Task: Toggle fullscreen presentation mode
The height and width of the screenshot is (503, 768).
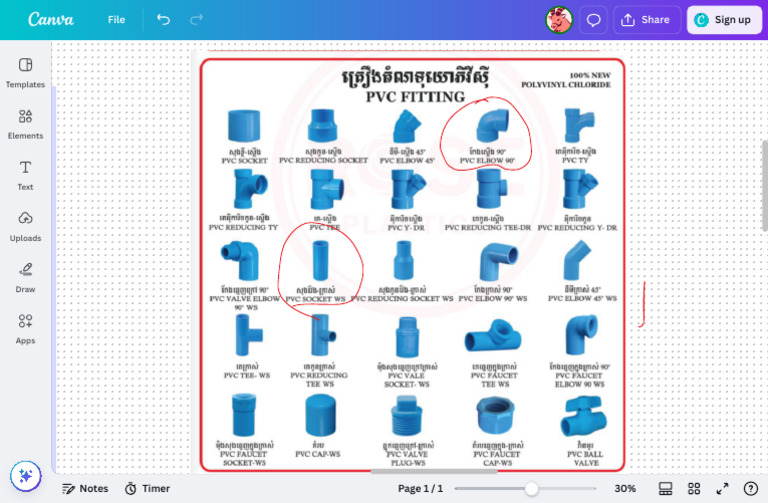Action: click(722, 488)
